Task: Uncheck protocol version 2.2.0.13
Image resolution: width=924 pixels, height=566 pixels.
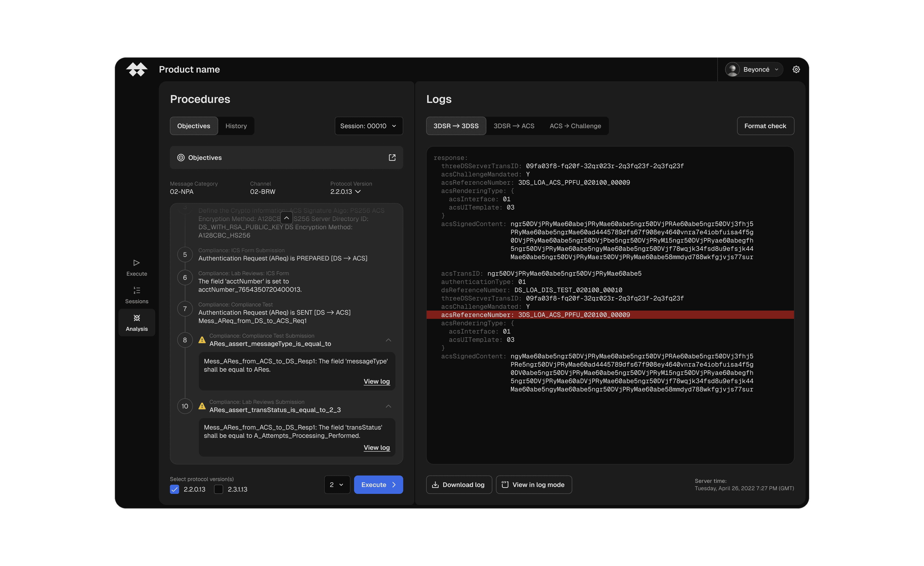Action: coord(174,489)
